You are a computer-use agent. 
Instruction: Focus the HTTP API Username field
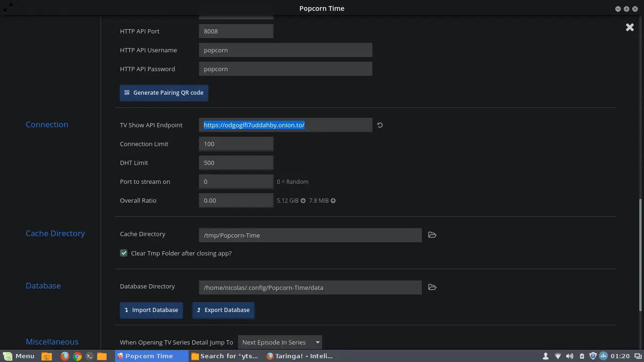[286, 50]
